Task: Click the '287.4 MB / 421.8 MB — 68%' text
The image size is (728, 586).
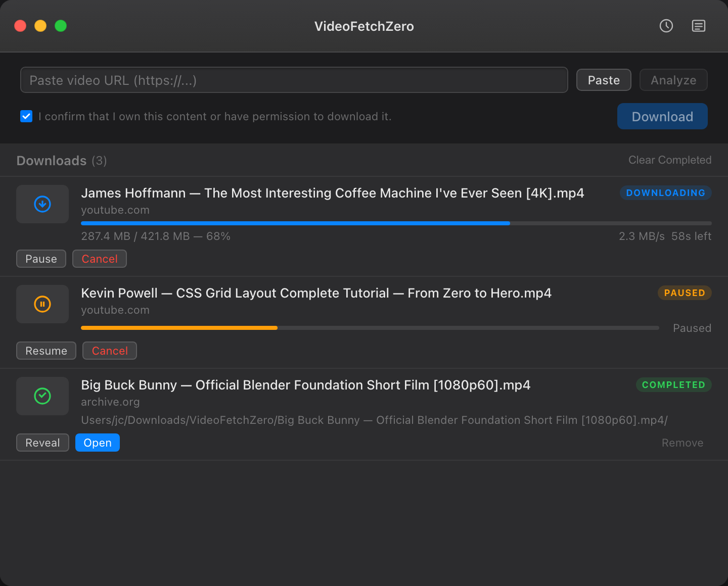Action: coord(156,236)
